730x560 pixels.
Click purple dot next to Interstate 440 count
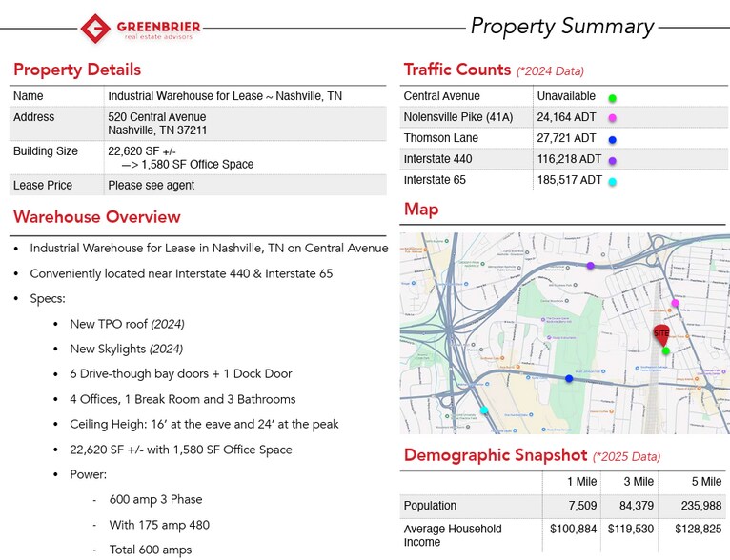tap(613, 160)
